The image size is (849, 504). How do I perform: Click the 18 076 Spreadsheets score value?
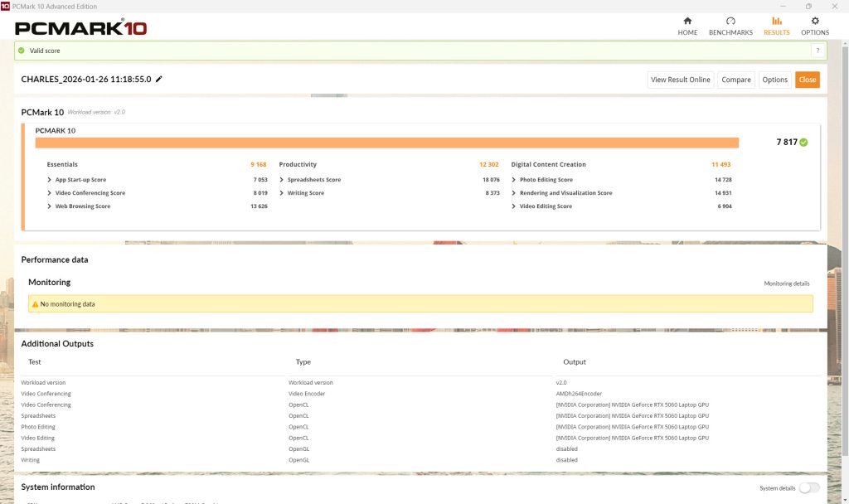[491, 180]
